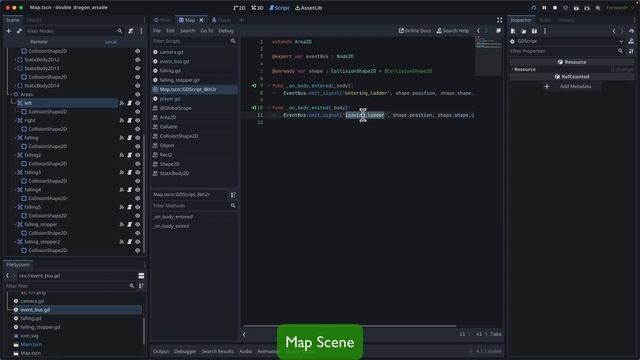The height and width of the screenshot is (360, 640).
Task: Load existing resource icon in Inspector
Action: [x=524, y=31]
